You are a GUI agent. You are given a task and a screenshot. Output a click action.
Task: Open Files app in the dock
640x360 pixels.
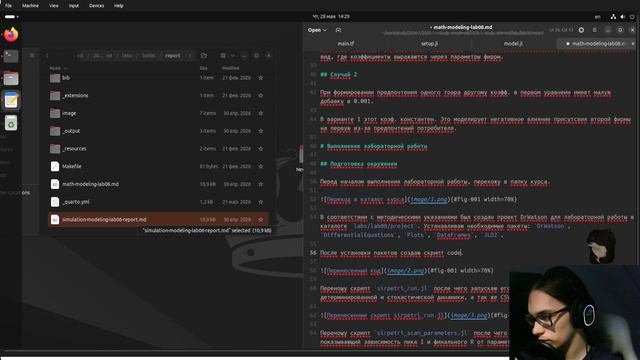11,78
